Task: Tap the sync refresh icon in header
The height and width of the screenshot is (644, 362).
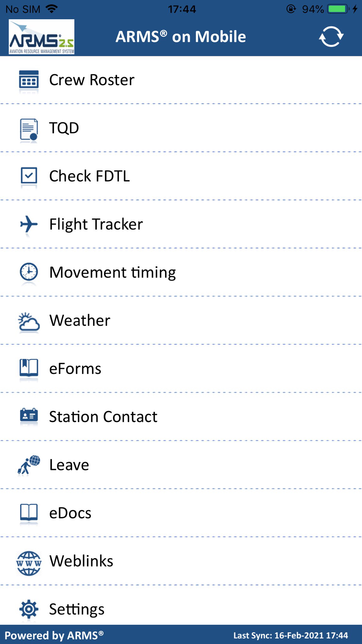Action: coord(331,37)
